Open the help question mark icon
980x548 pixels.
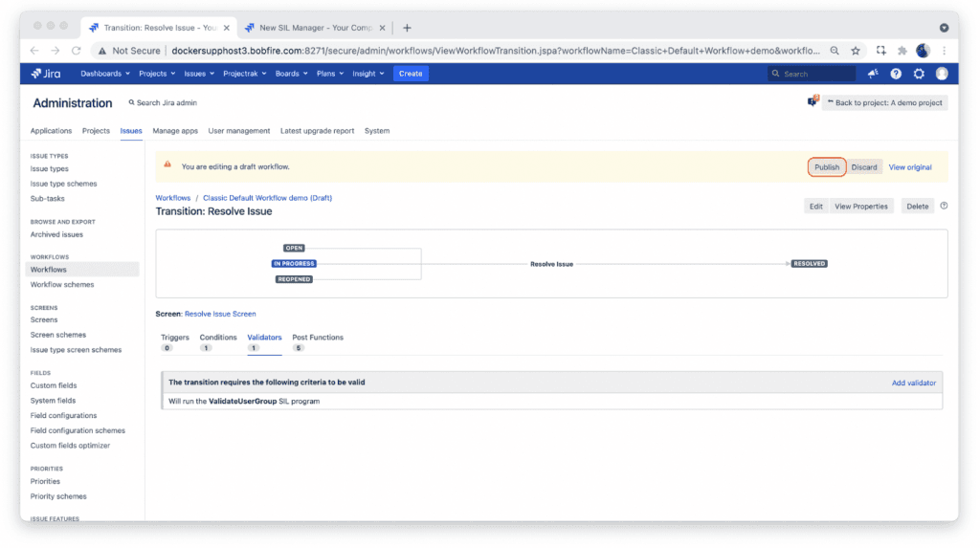(896, 74)
